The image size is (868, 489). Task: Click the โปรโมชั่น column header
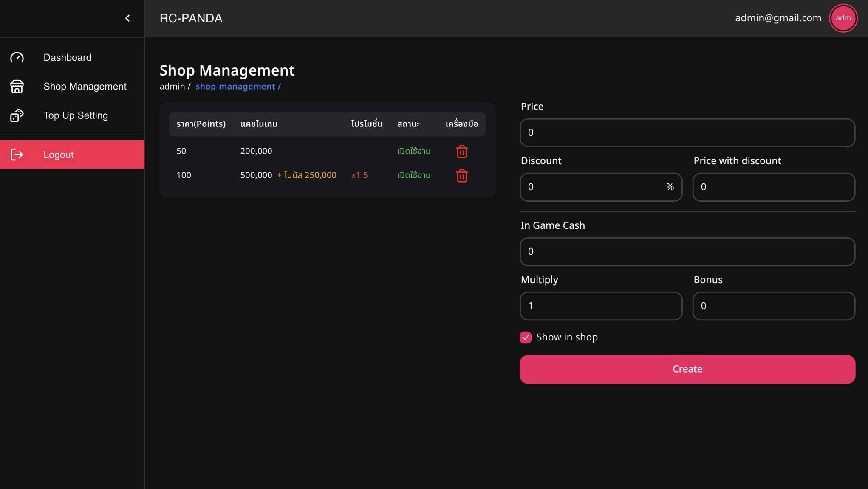point(367,124)
